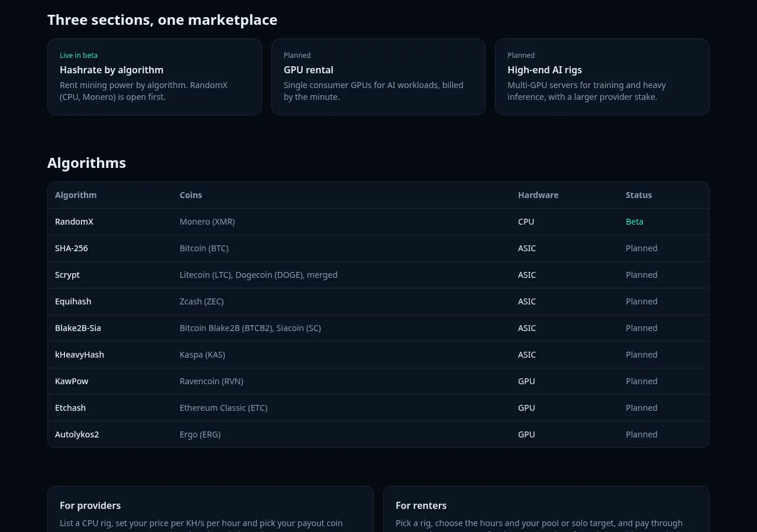Click the Coins column header
Image resolution: width=757 pixels, height=532 pixels.
[x=191, y=195]
